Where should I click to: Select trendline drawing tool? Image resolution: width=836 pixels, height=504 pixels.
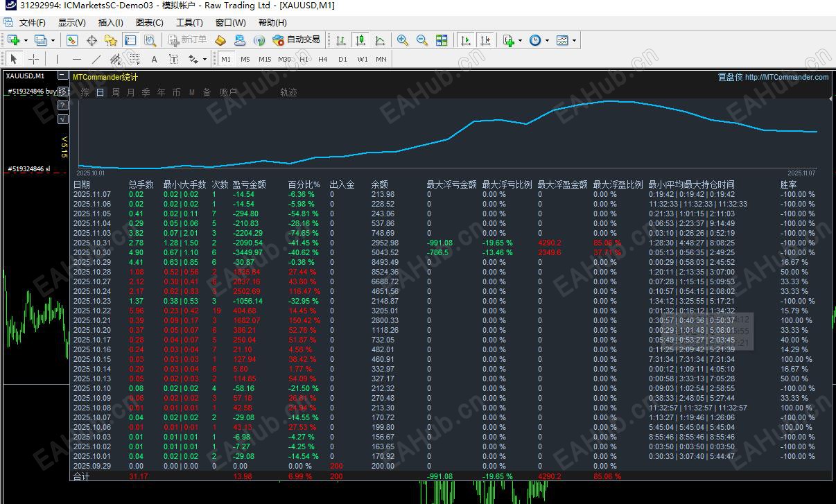96,59
